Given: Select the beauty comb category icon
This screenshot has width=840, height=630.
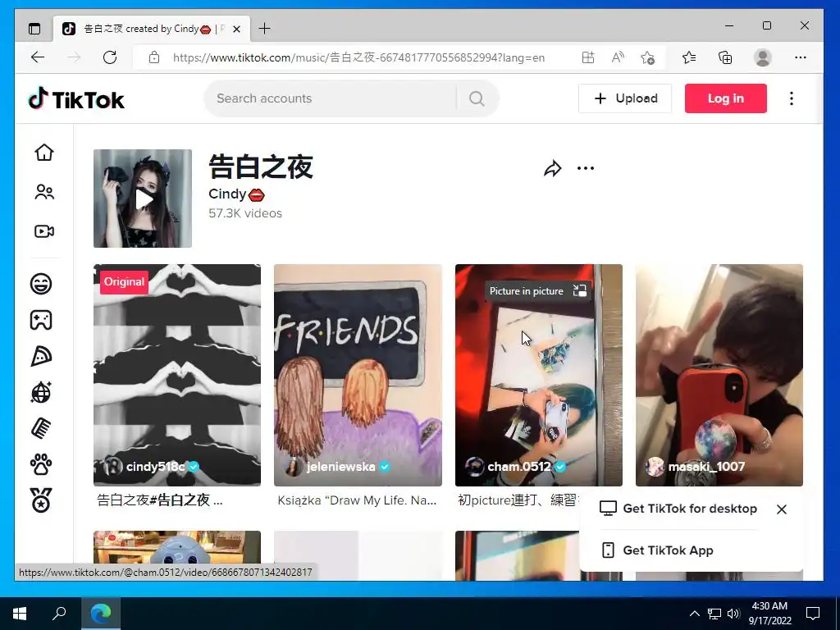Looking at the screenshot, I should (x=41, y=428).
